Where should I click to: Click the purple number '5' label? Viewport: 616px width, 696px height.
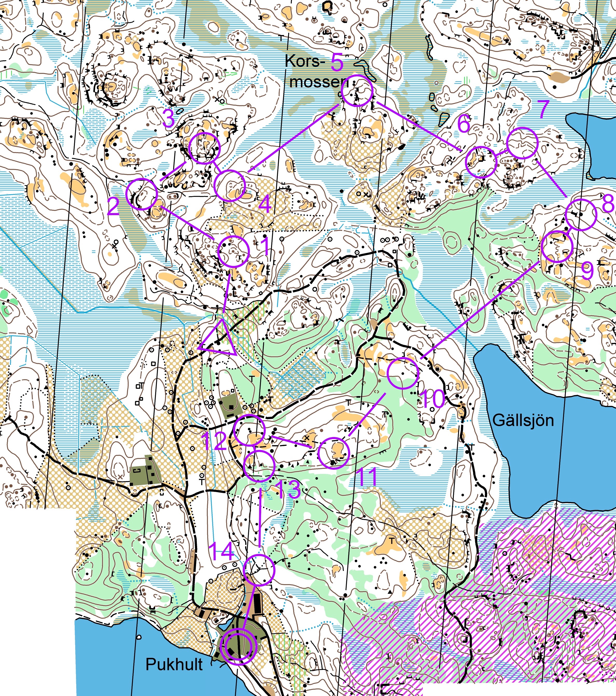click(x=337, y=63)
